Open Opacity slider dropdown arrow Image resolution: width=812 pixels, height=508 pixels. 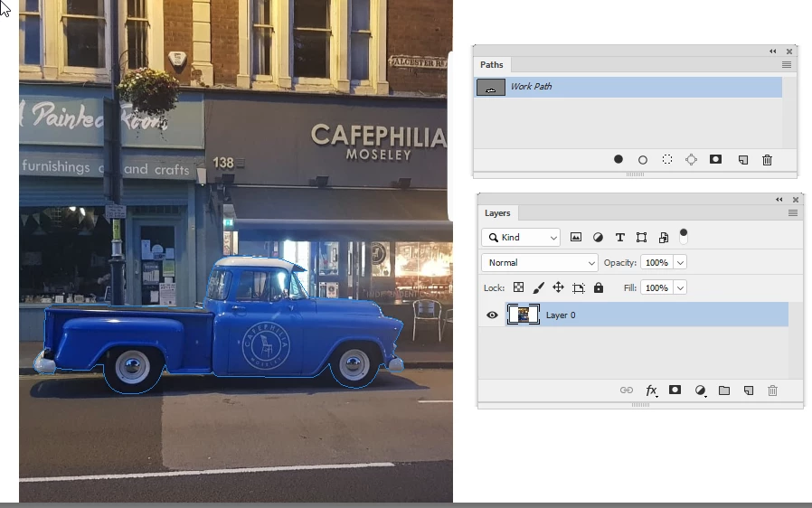[x=681, y=262]
